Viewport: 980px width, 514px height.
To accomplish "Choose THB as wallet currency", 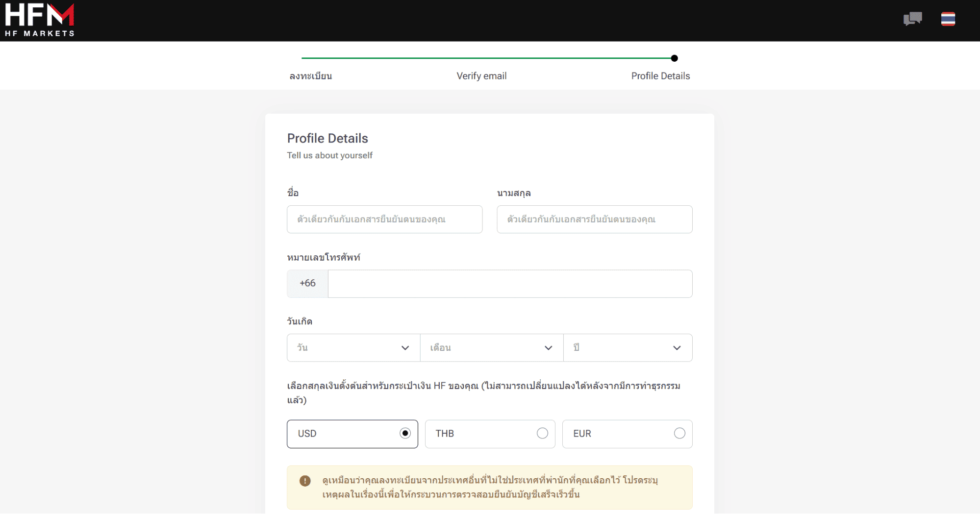I will pyautogui.click(x=542, y=433).
